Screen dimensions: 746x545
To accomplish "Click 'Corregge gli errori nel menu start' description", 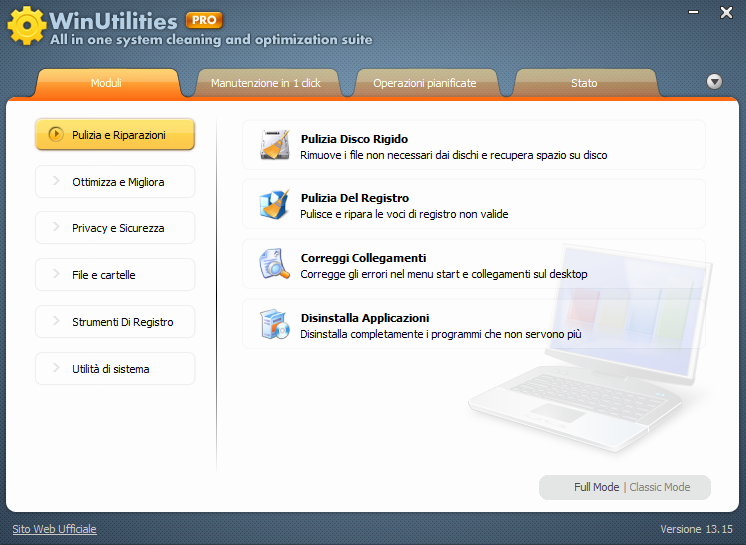I will pos(444,274).
